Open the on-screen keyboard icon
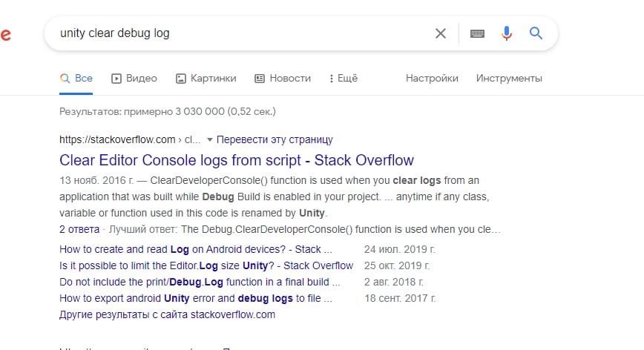The image size is (644, 350). click(x=477, y=33)
